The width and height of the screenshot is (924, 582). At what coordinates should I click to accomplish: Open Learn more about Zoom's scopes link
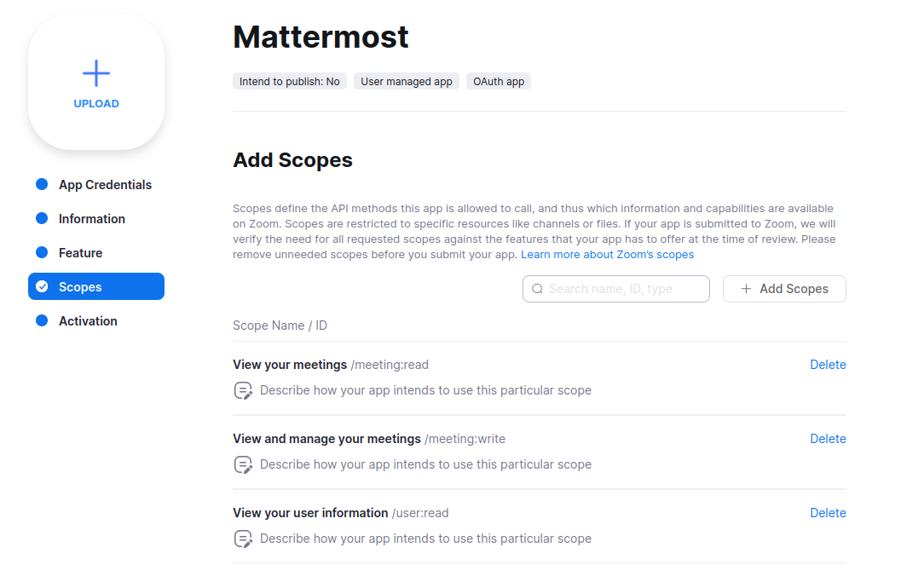coord(607,255)
